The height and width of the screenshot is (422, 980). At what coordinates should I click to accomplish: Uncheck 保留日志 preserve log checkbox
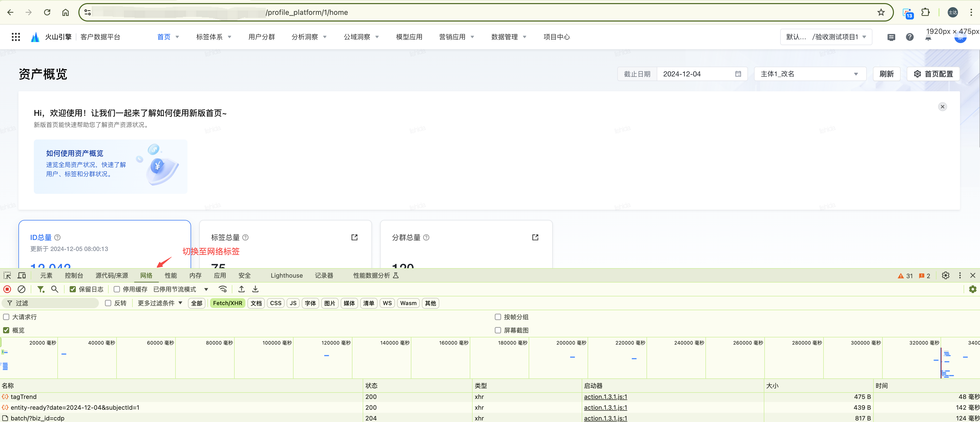pyautogui.click(x=73, y=289)
